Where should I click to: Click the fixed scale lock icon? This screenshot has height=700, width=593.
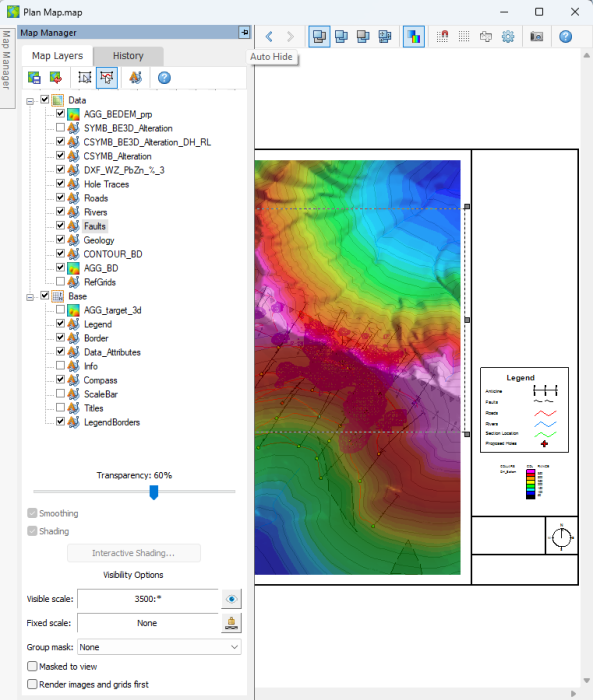pyautogui.click(x=231, y=623)
